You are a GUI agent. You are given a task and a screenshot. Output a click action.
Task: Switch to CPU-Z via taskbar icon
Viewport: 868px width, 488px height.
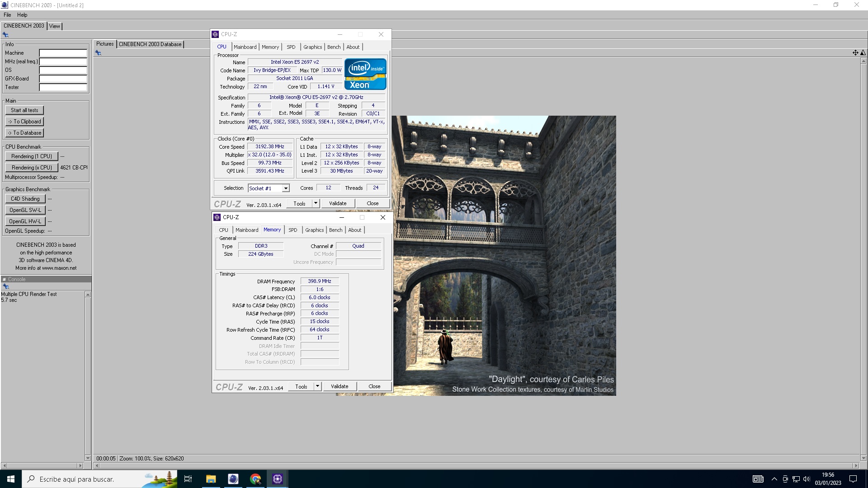(278, 479)
